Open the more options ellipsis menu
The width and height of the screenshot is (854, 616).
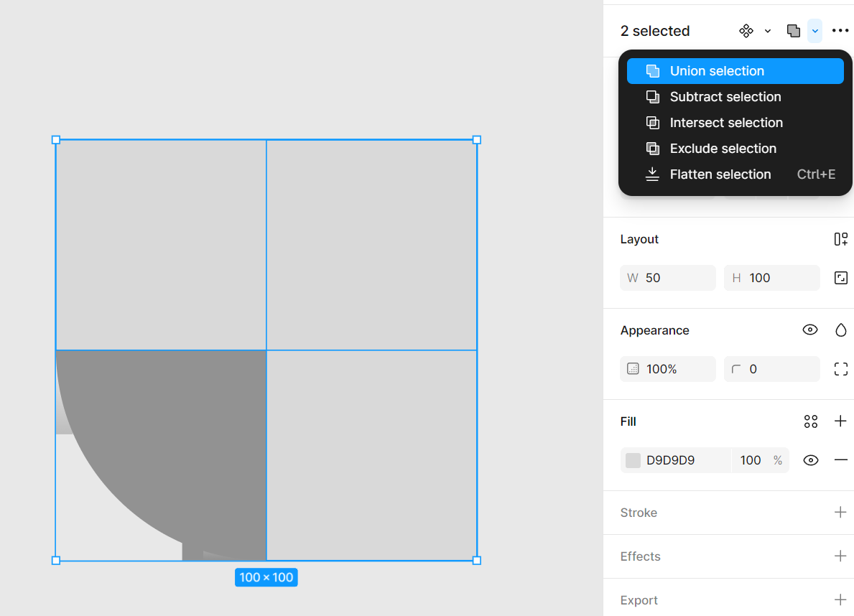click(x=840, y=31)
